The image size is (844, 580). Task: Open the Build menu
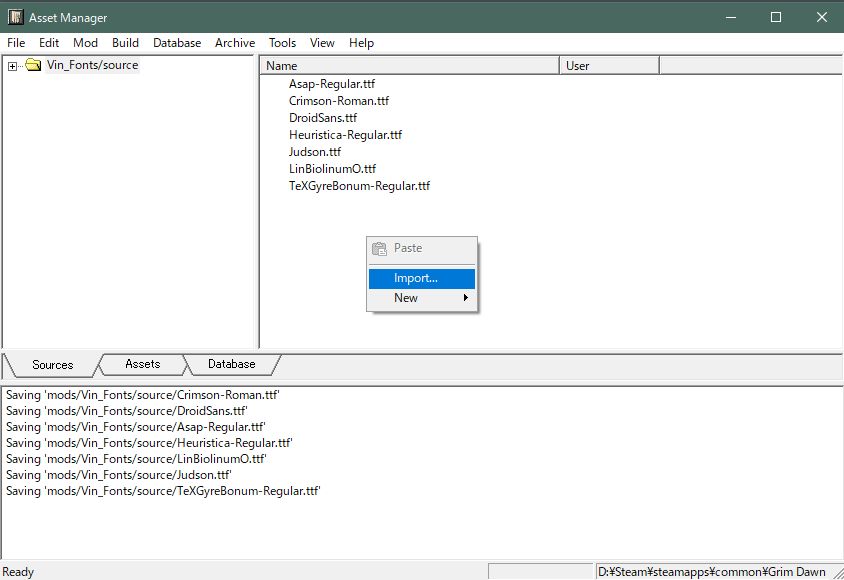coord(125,43)
